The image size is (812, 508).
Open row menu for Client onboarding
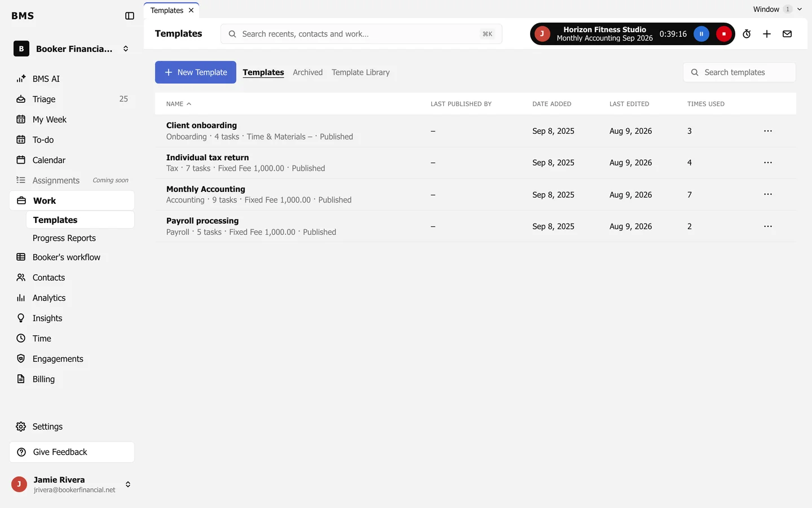[x=768, y=131]
